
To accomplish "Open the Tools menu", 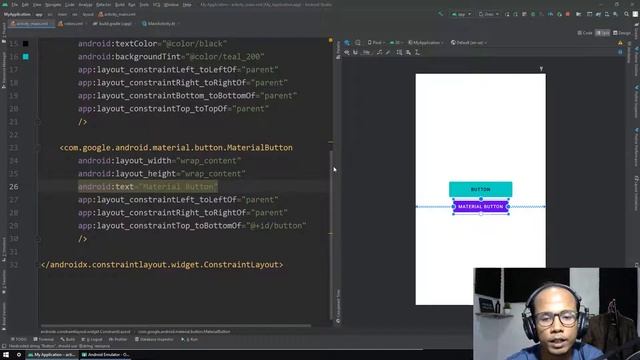I will (144, 4).
